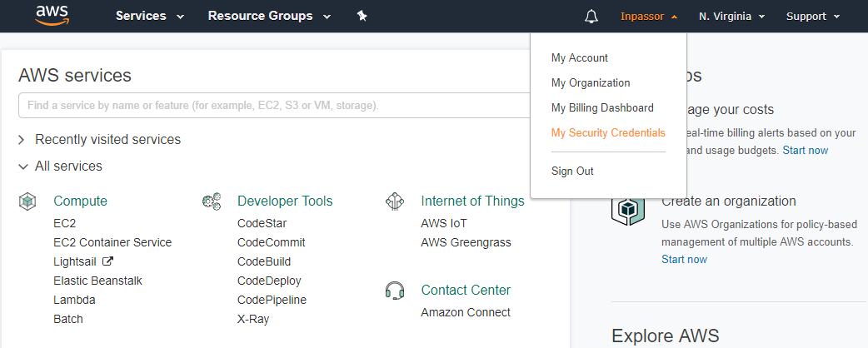Click the Compute category cube icon
This screenshot has height=348, width=868.
click(x=27, y=201)
